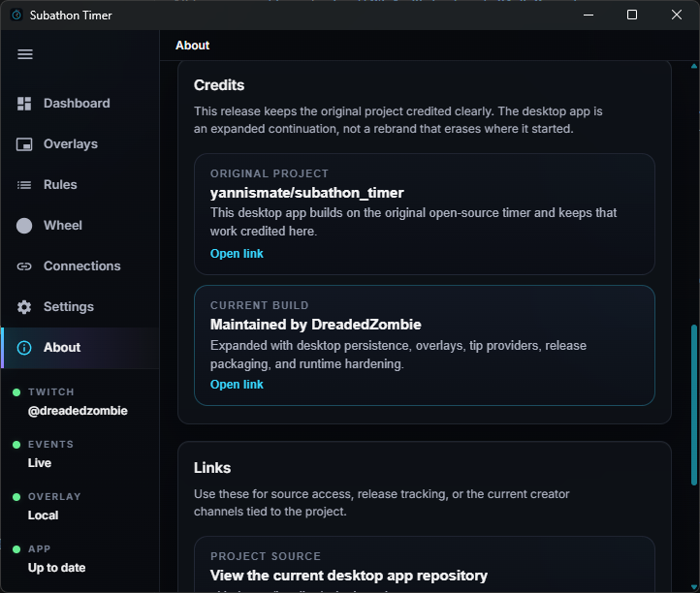This screenshot has height=593, width=700.
Task: Click the About info circle icon
Action: click(24, 348)
